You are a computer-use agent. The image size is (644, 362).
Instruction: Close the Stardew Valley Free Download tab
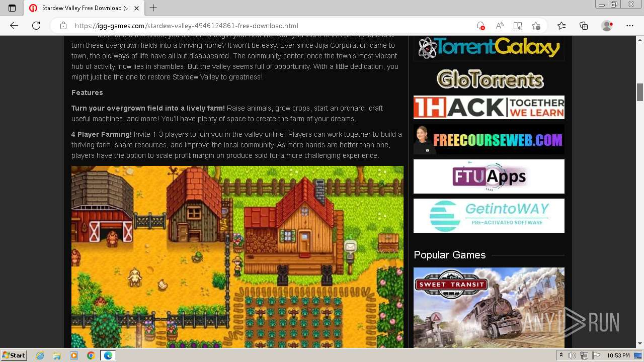point(137,8)
